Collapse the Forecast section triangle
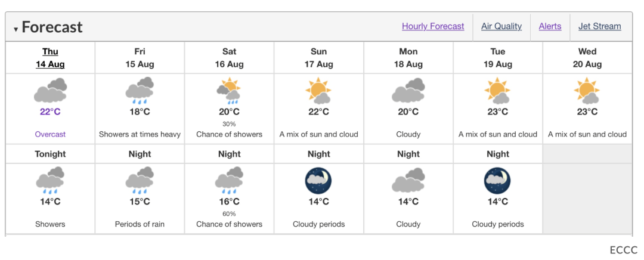The height and width of the screenshot is (260, 644). 16,29
